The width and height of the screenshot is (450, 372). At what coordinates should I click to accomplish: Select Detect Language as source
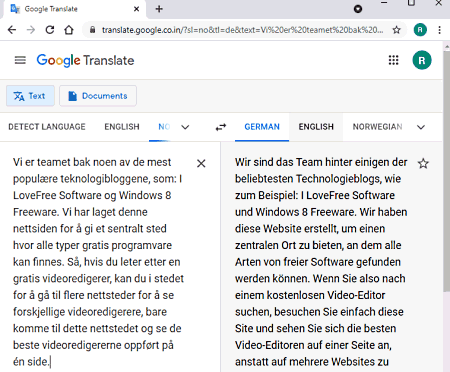click(x=47, y=127)
